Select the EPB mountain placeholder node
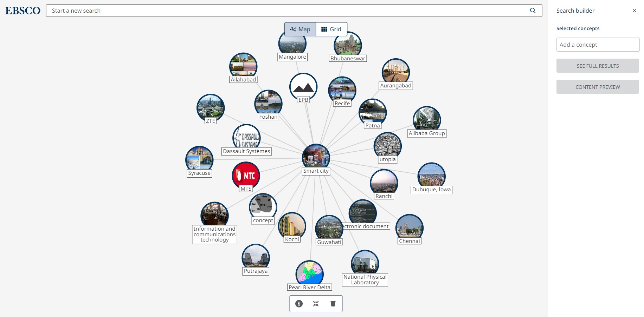This screenshot has height=317, width=644. click(x=303, y=86)
